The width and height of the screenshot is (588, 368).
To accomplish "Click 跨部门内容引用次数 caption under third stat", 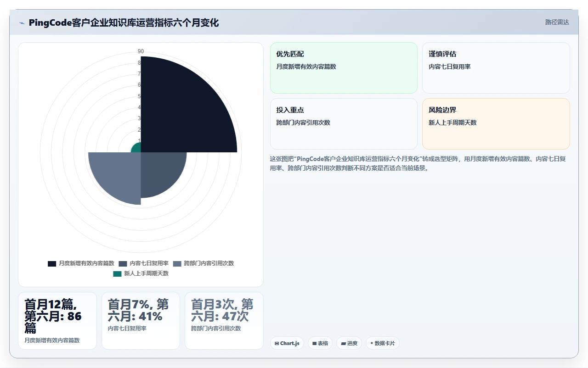I will point(216,329).
